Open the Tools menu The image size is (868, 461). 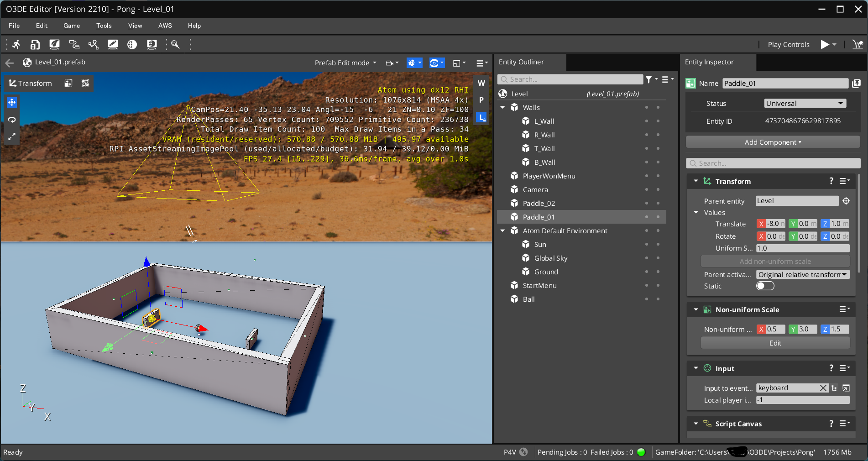104,26
